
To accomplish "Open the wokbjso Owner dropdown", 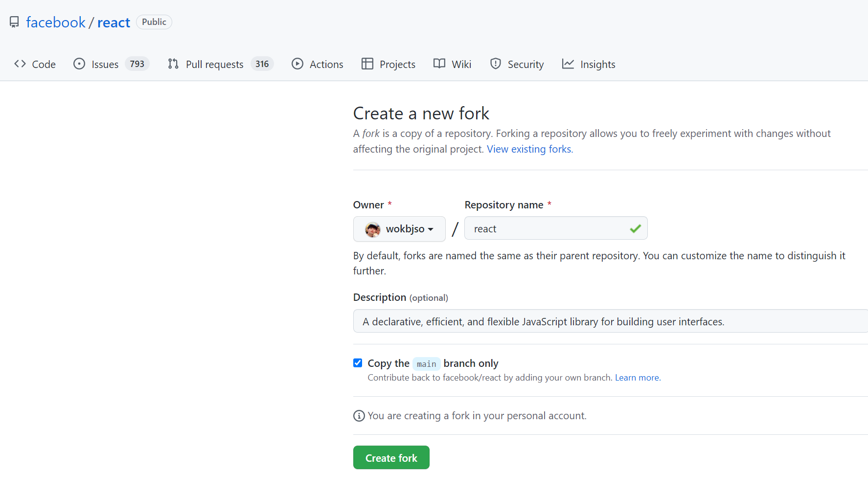I will (x=399, y=229).
